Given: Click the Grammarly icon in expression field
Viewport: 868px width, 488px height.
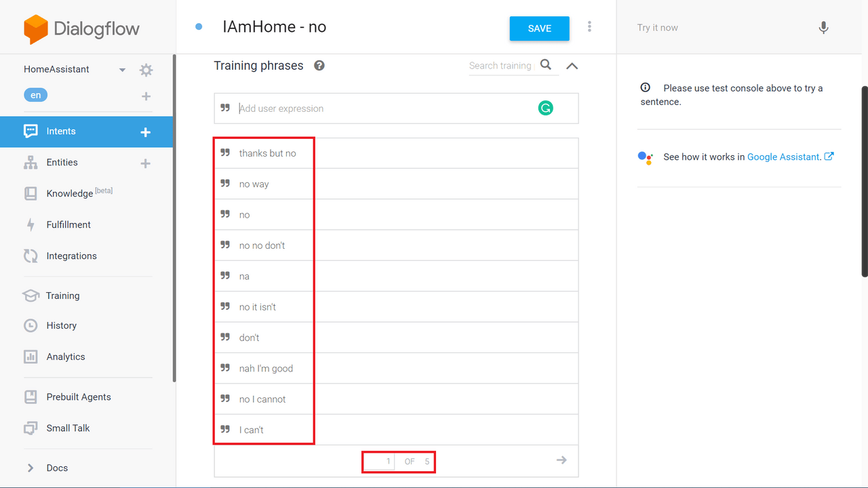Looking at the screenshot, I should pos(545,108).
